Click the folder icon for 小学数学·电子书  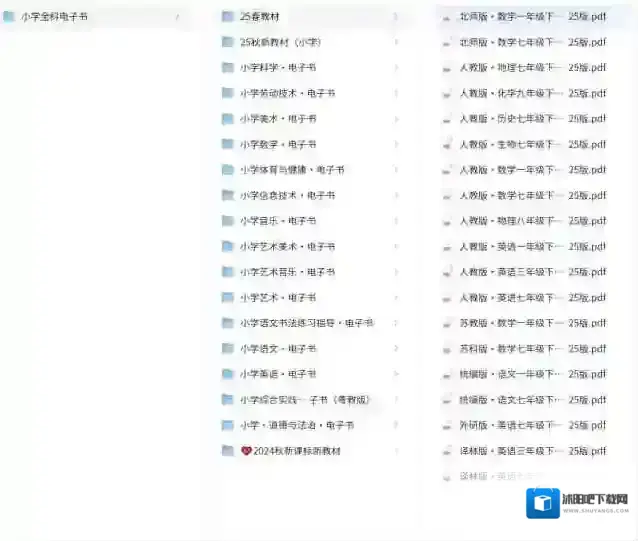tap(227, 144)
